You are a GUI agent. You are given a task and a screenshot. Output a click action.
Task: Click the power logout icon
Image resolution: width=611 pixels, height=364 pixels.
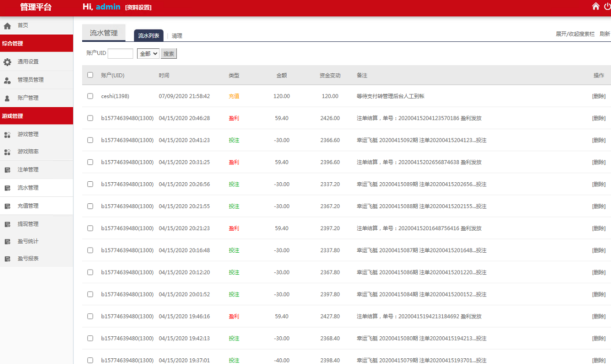(607, 7)
